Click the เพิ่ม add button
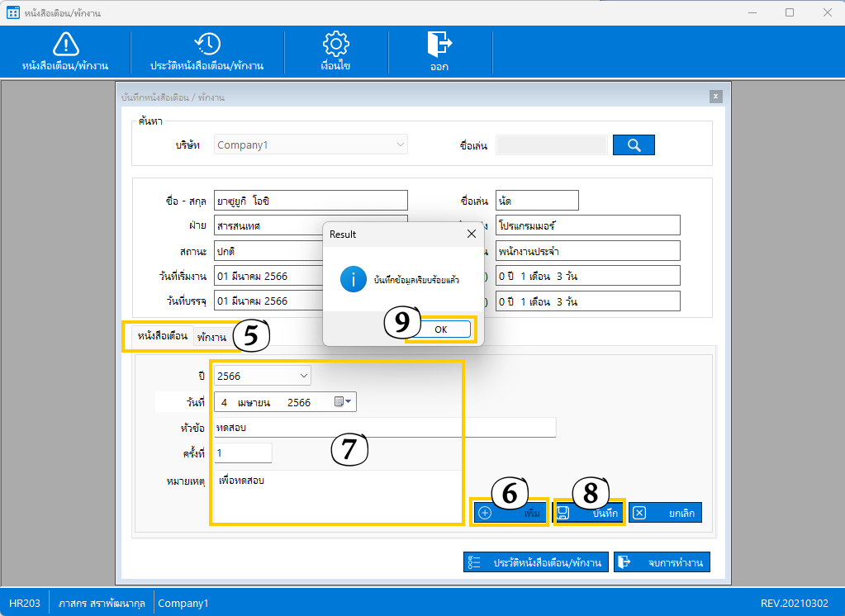The height and width of the screenshot is (616, 845). pyautogui.click(x=510, y=513)
